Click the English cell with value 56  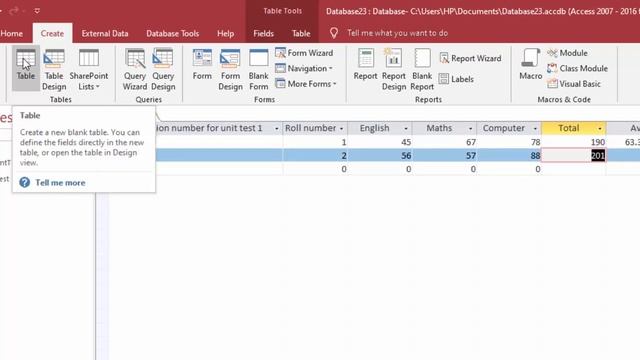click(380, 156)
